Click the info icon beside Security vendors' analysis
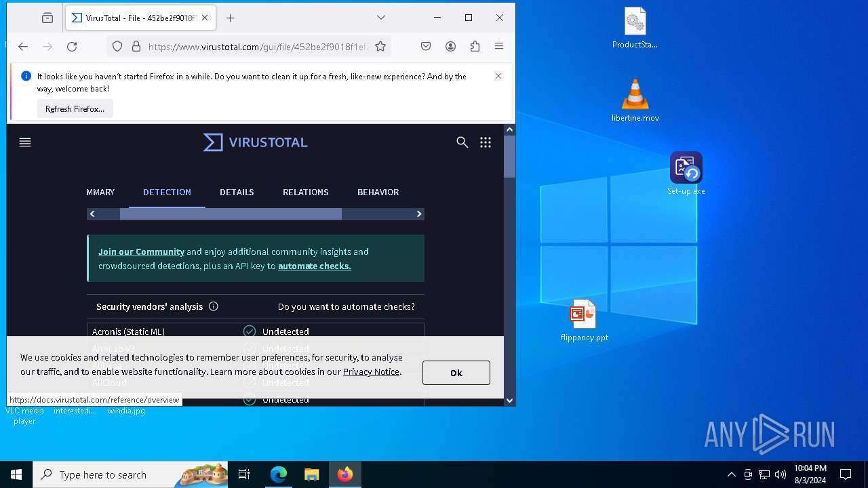 point(214,306)
